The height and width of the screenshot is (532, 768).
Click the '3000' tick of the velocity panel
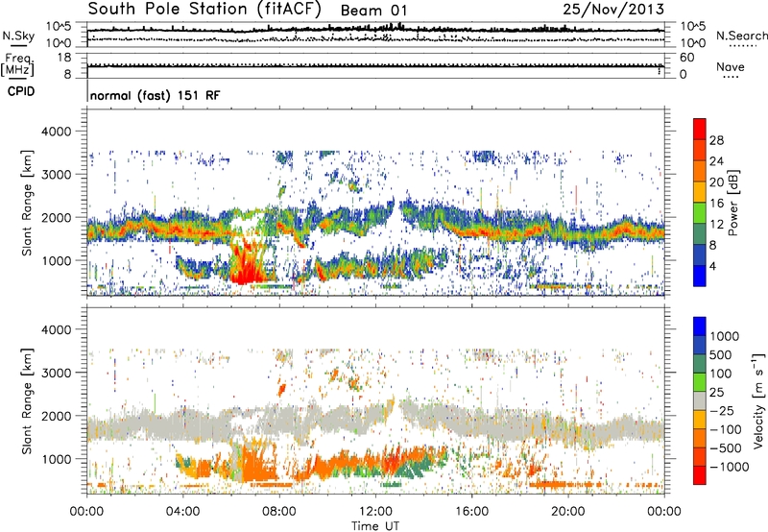[56, 373]
